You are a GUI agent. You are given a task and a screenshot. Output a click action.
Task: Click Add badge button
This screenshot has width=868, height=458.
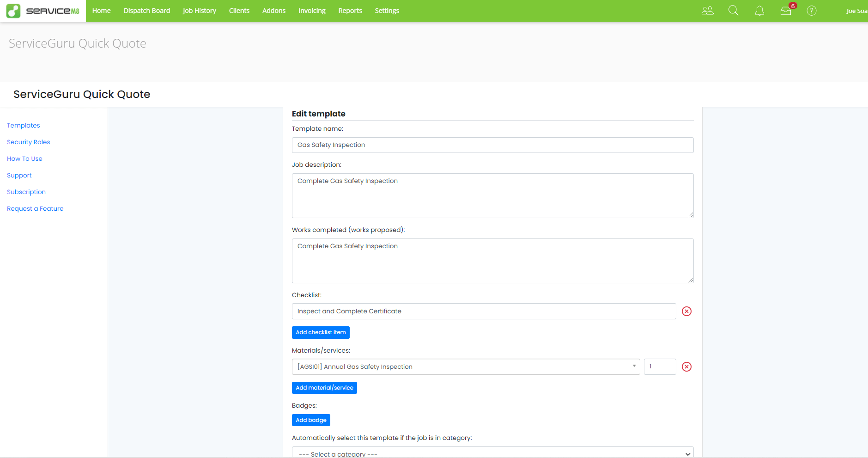(x=311, y=421)
